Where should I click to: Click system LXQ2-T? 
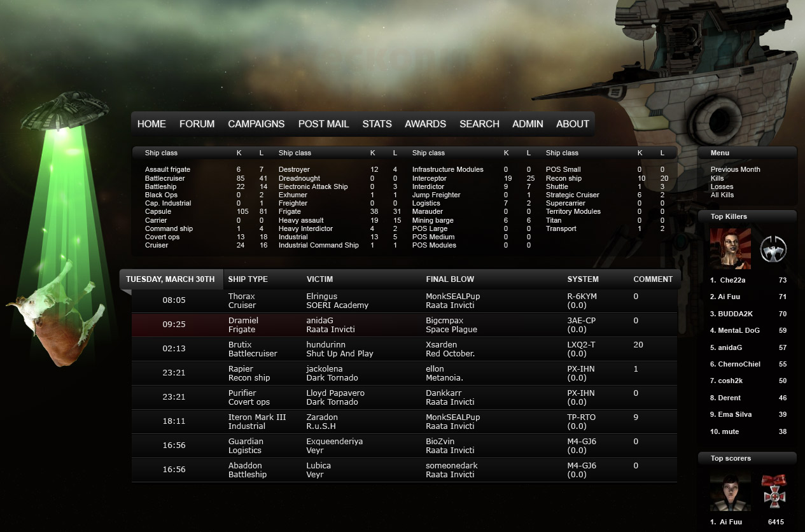pyautogui.click(x=582, y=345)
